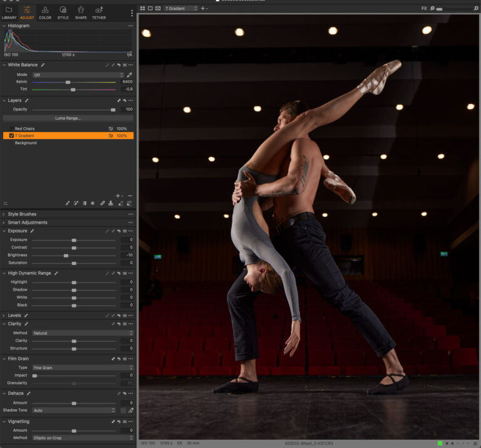This screenshot has height=448, width=481.
Task: Disable the T Gradient layer checkbox
Action: 11,135
